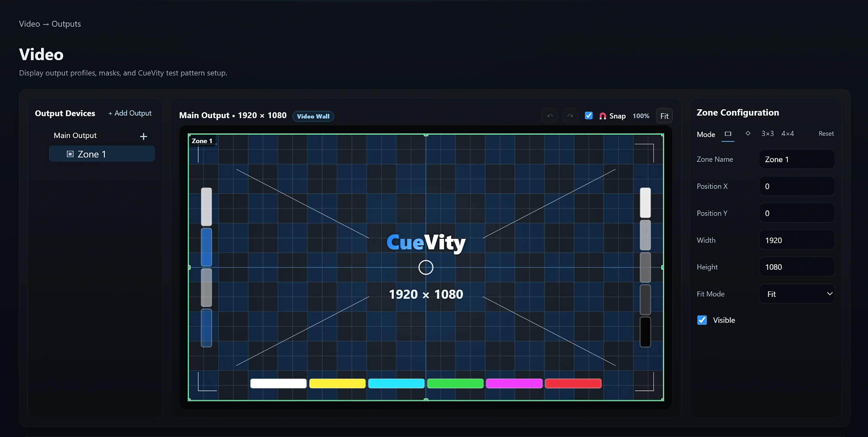Click the magenta color bar in the test pattern

(x=514, y=384)
